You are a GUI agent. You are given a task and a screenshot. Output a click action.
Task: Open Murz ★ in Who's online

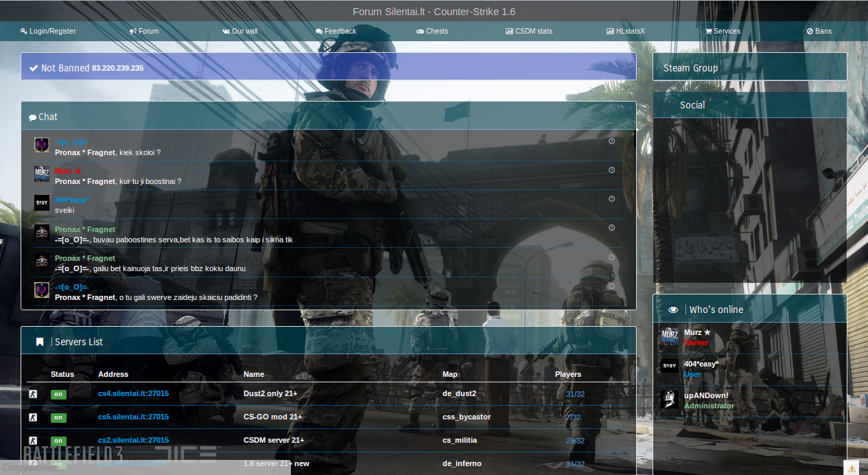[x=697, y=332]
